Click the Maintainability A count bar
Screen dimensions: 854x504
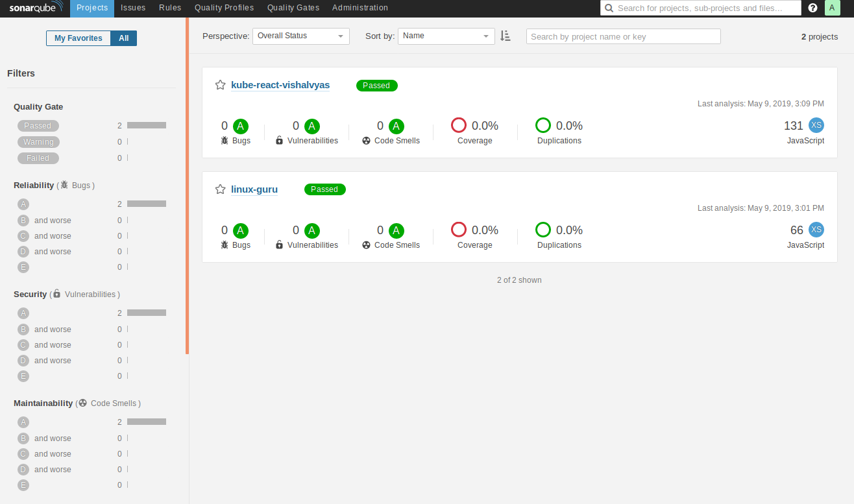coord(147,422)
